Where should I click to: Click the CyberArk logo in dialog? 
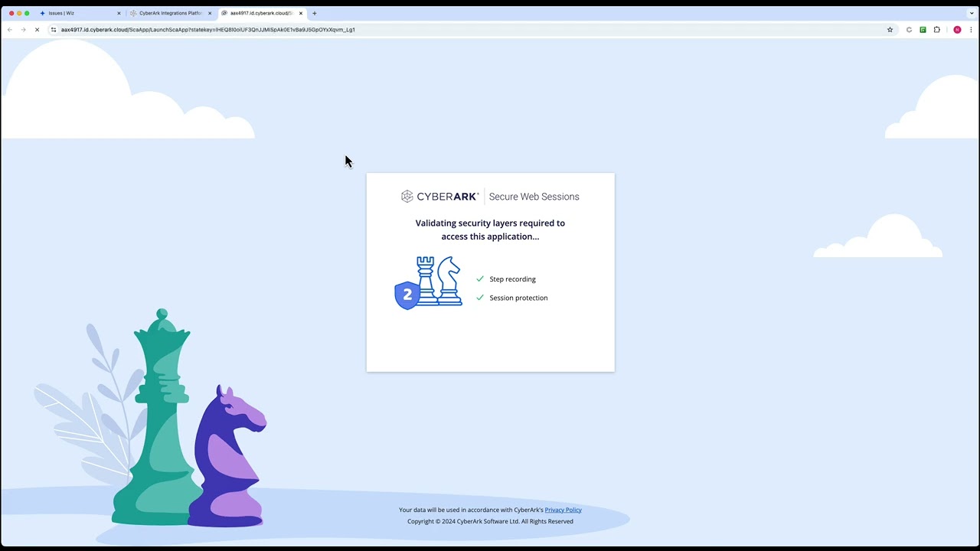point(439,197)
